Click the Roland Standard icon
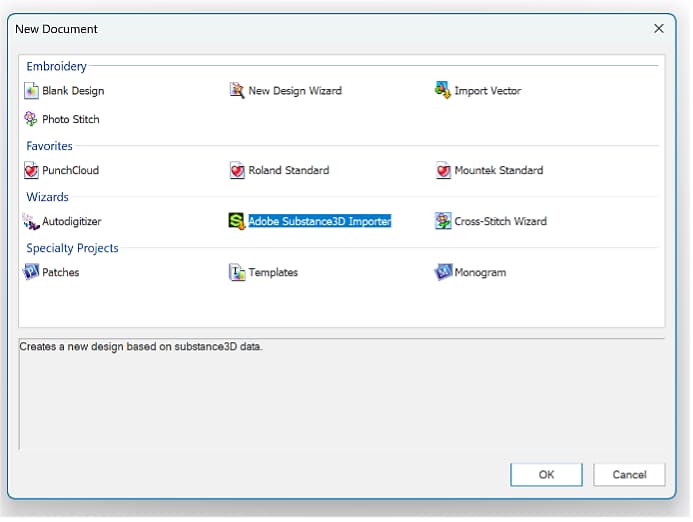The image size is (693, 522). pos(237,171)
